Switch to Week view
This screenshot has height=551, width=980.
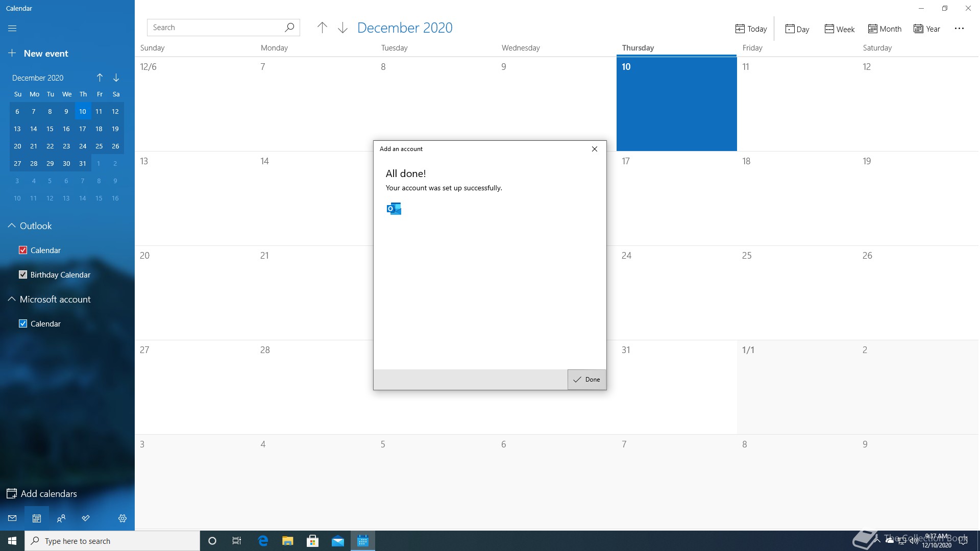click(x=839, y=29)
